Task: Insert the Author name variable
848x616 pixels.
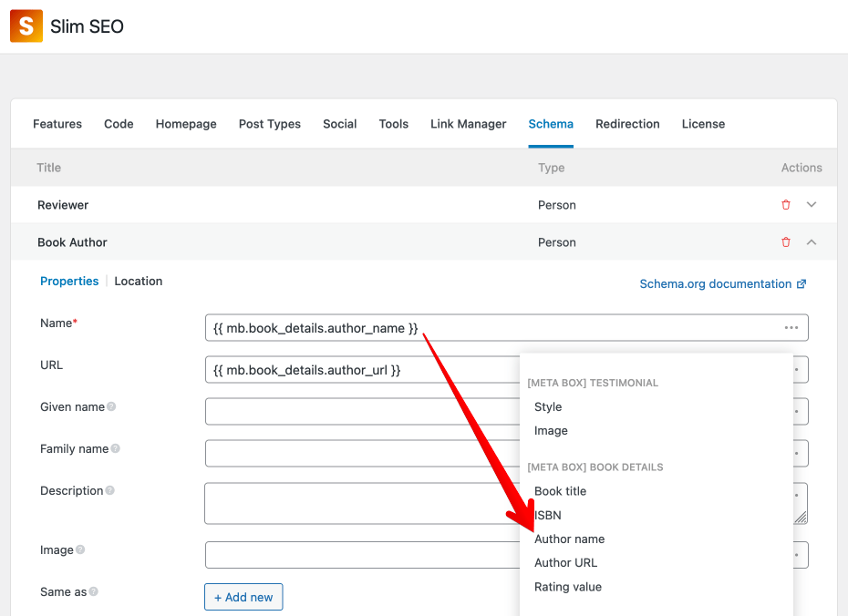Action: (570, 539)
